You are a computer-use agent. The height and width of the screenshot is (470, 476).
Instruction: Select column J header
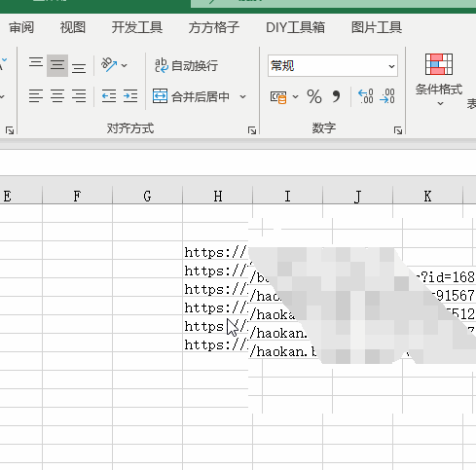(357, 196)
